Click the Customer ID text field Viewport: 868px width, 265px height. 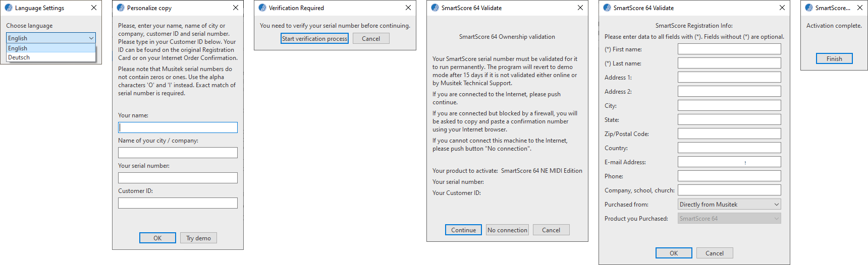coord(178,203)
